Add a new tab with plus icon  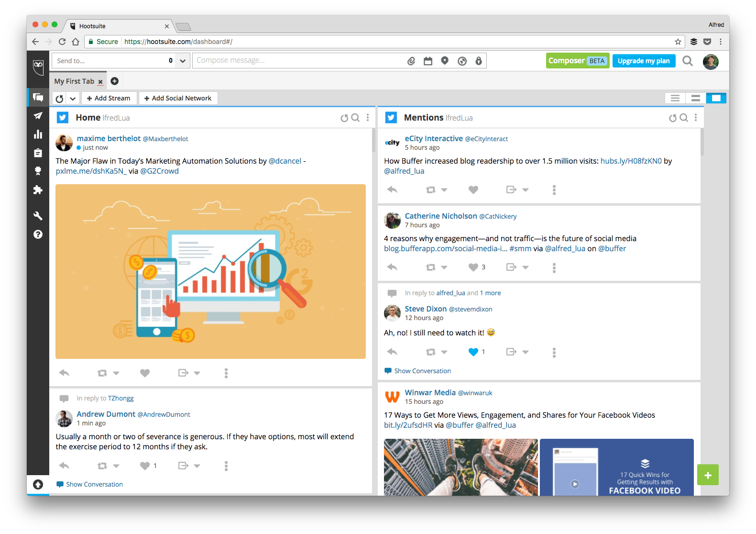(114, 81)
